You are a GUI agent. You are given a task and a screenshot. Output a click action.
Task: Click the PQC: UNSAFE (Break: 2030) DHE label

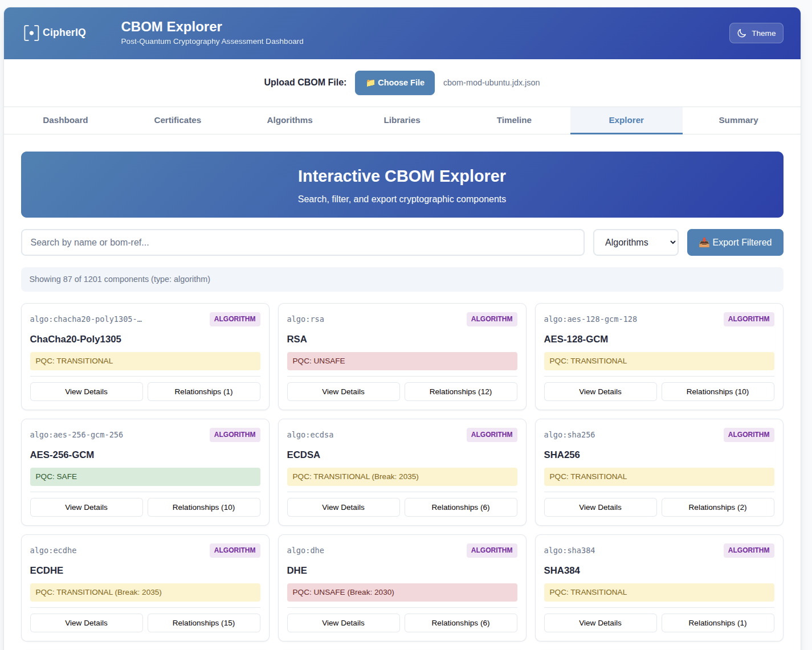tap(402, 592)
